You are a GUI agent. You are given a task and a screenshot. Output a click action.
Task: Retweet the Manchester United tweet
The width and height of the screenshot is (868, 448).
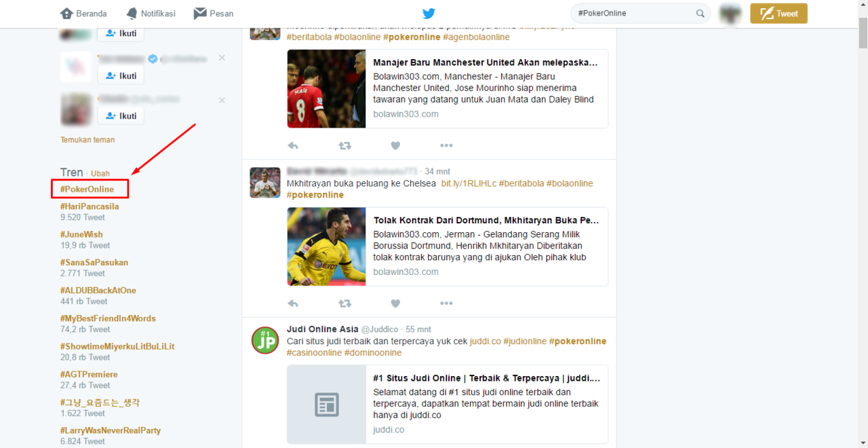point(345,145)
